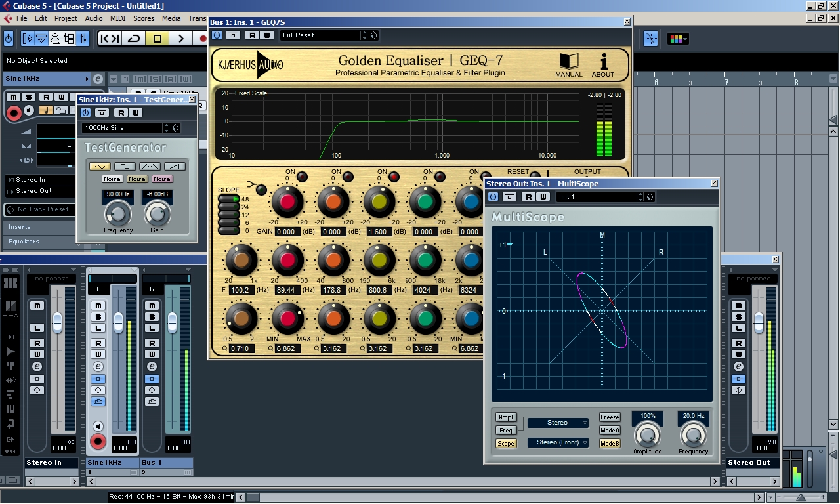Open MultiScope 'Init 1' preset list
The height and width of the screenshot is (504, 840).
tap(597, 197)
